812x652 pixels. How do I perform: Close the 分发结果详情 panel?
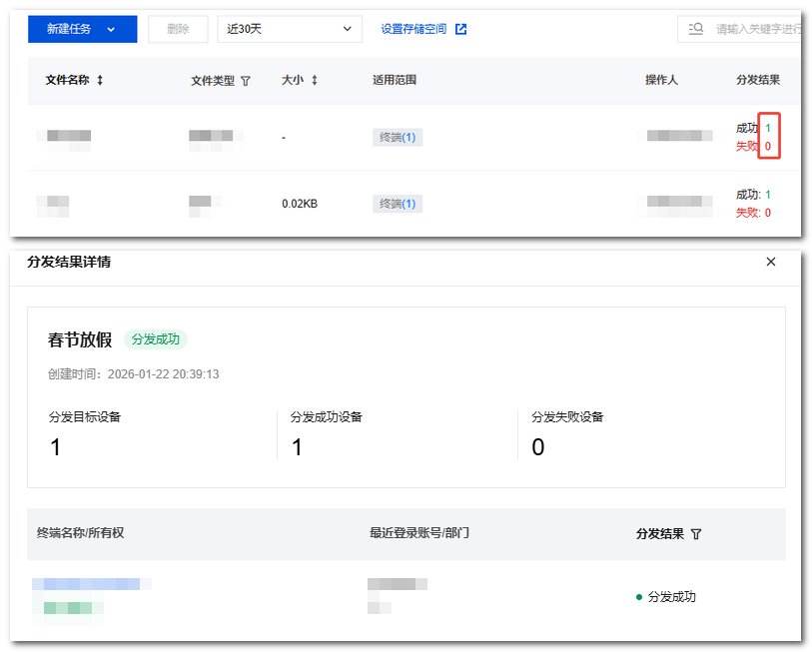pyautogui.click(x=770, y=262)
